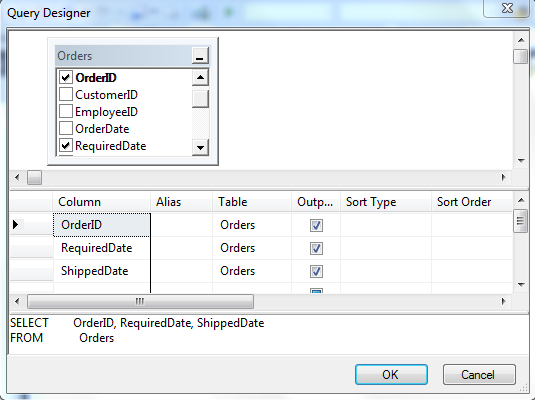
Task: Click the Table column header
Action: click(252, 202)
